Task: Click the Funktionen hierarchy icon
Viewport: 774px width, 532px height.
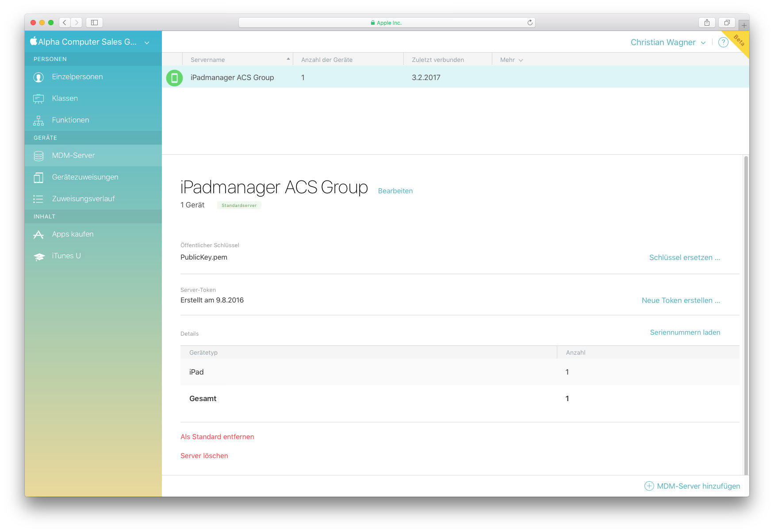Action: 38,120
